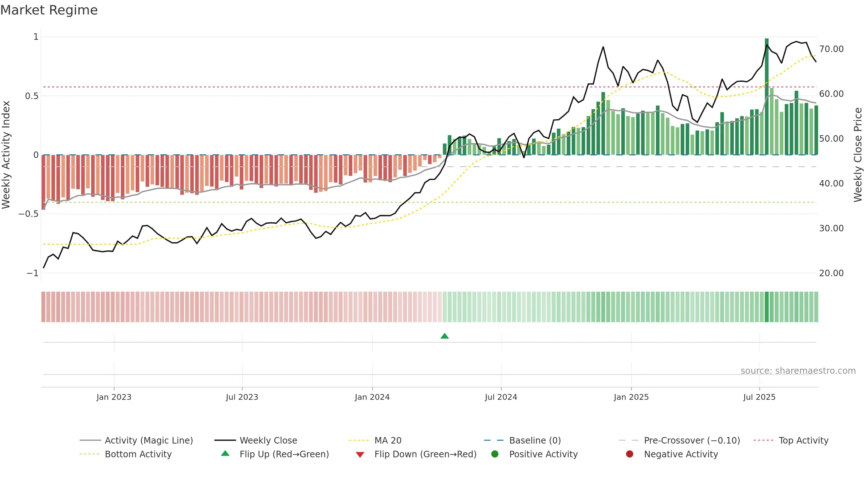Click the 50.00 price axis tick
This screenshot has height=488, width=868.
click(x=831, y=139)
